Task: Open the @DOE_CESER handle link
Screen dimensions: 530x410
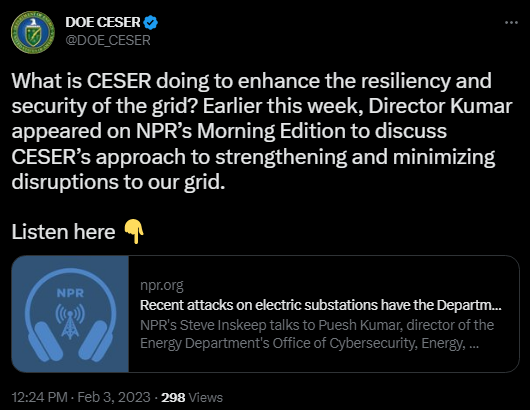Action: coord(108,40)
